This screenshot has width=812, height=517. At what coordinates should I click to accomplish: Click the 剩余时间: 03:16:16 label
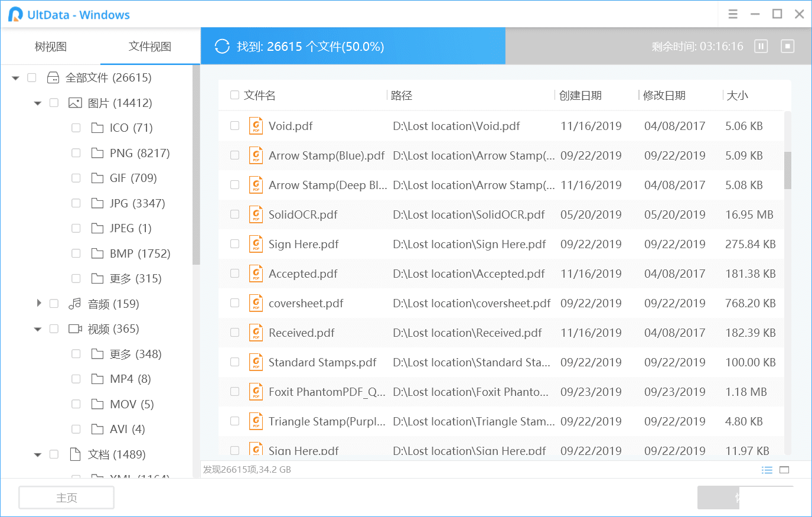click(x=697, y=46)
